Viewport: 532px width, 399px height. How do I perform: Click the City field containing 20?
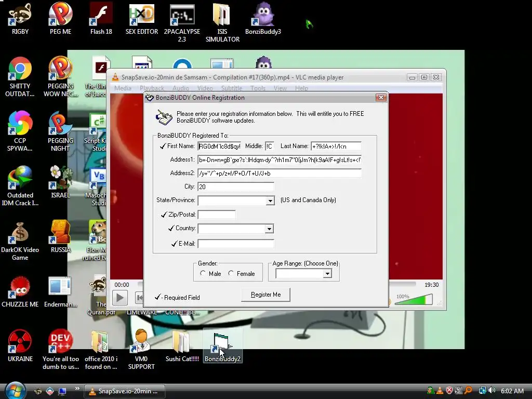236,187
